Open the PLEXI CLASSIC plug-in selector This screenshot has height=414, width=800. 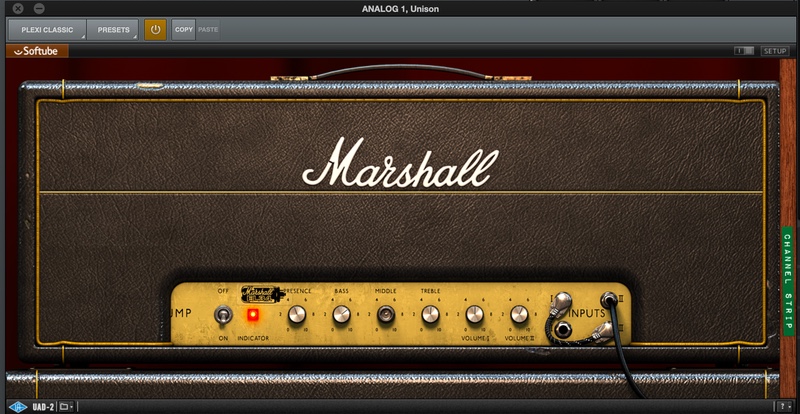[x=47, y=30]
